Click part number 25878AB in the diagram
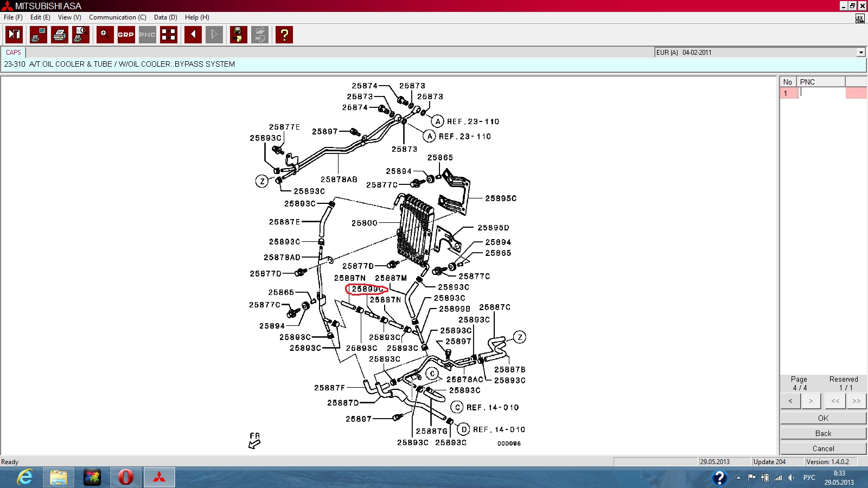The width and height of the screenshot is (868, 488). [339, 179]
